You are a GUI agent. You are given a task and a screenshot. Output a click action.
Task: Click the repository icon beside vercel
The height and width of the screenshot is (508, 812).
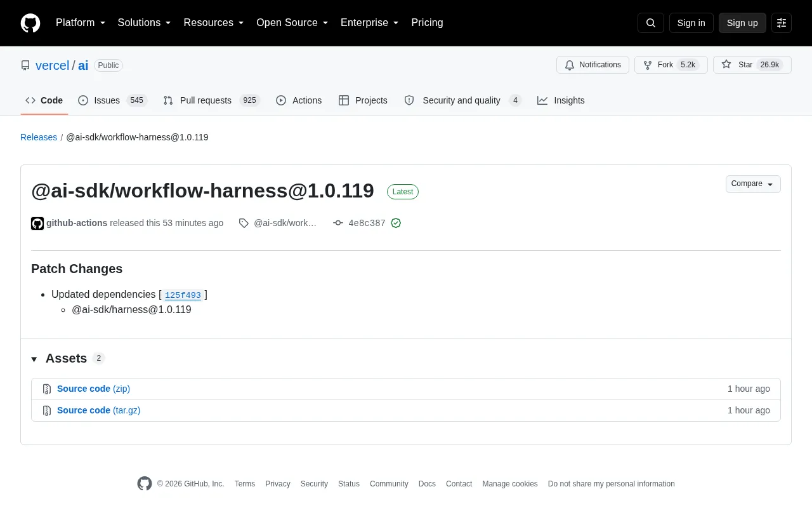[x=25, y=65]
